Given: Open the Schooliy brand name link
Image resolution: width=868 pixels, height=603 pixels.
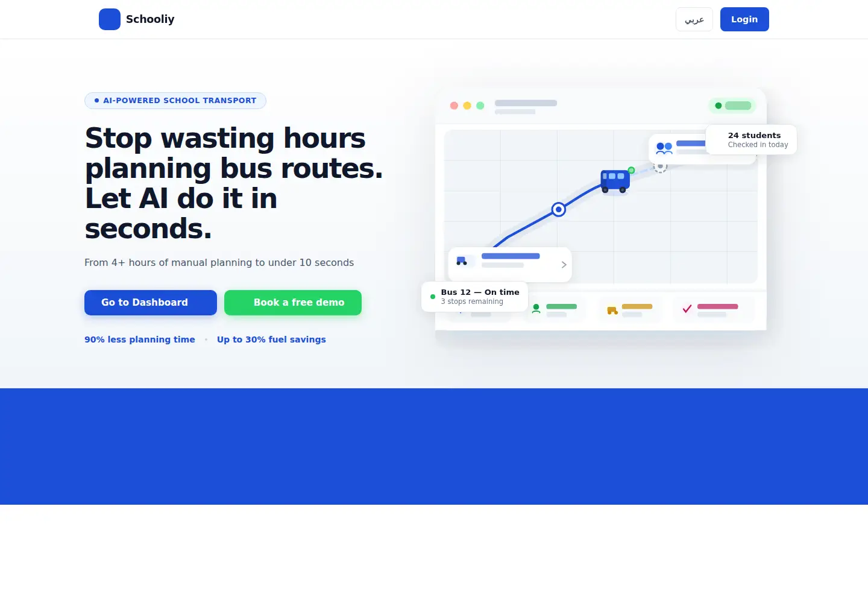Looking at the screenshot, I should click(x=150, y=19).
